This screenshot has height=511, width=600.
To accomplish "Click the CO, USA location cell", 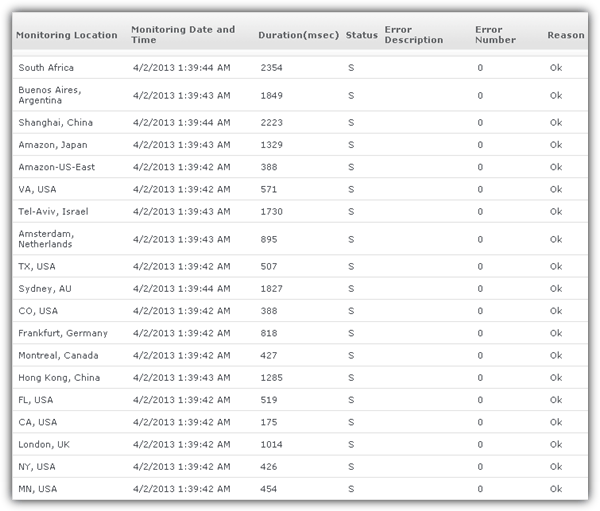I will tap(38, 310).
